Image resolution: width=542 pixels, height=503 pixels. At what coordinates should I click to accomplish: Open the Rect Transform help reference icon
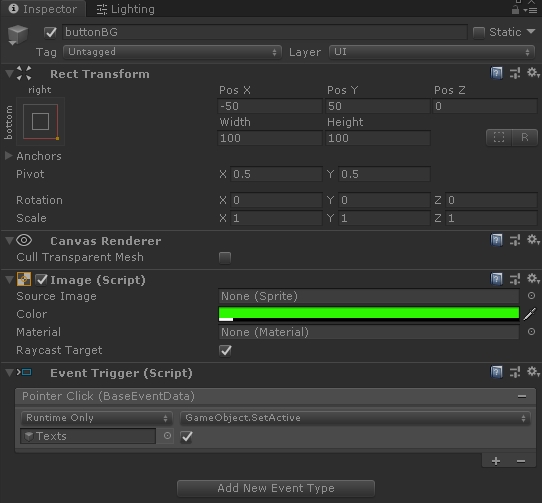point(496,73)
